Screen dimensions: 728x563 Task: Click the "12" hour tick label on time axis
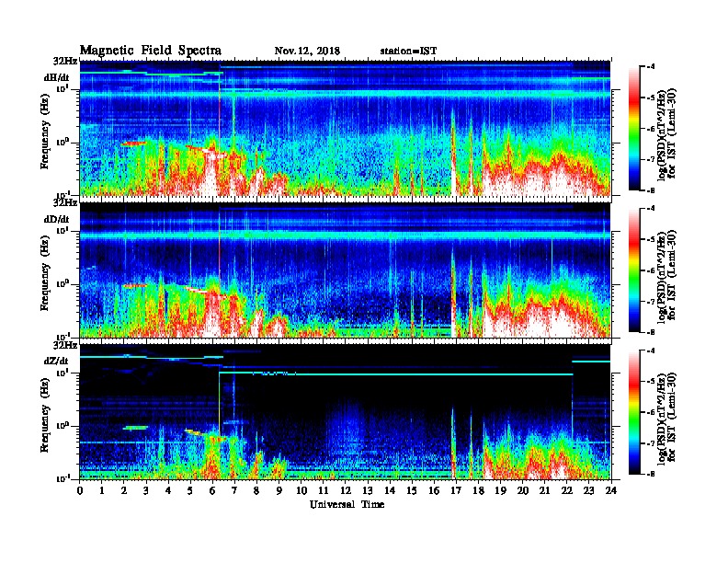click(x=346, y=490)
